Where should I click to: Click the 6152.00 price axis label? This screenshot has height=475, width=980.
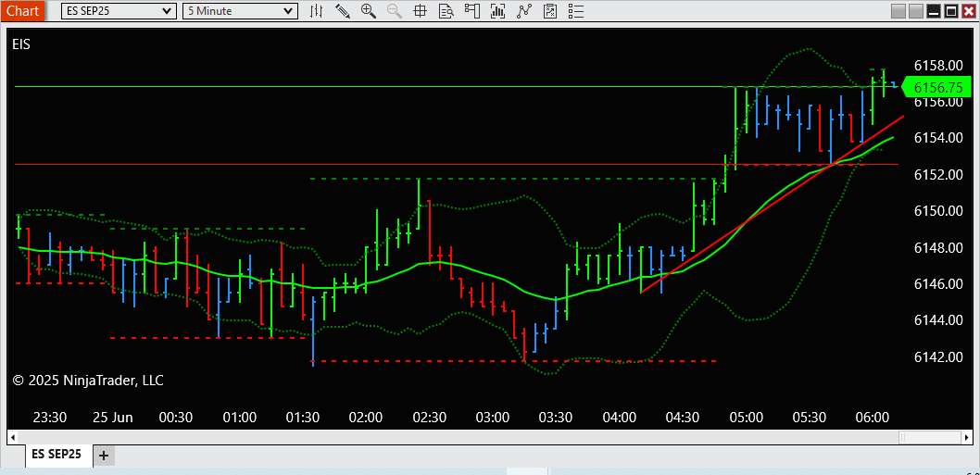pos(937,174)
